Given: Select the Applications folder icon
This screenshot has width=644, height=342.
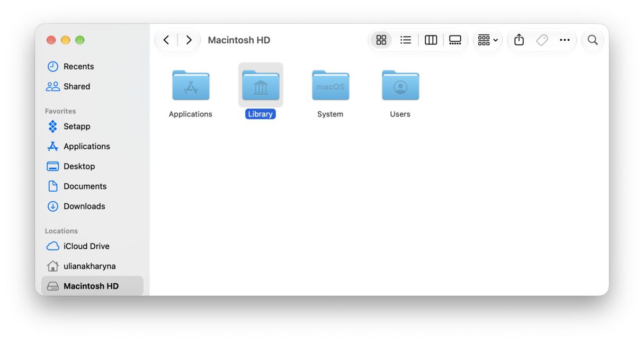Looking at the screenshot, I should (x=191, y=85).
